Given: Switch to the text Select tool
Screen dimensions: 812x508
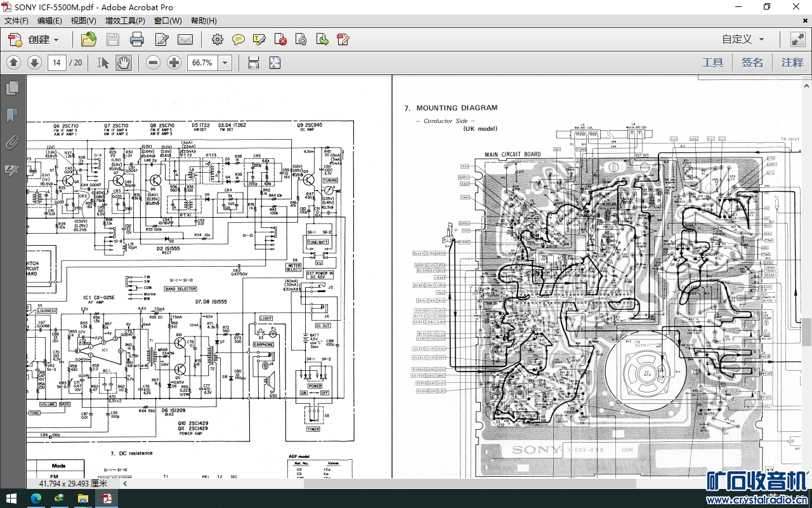Looking at the screenshot, I should point(103,62).
